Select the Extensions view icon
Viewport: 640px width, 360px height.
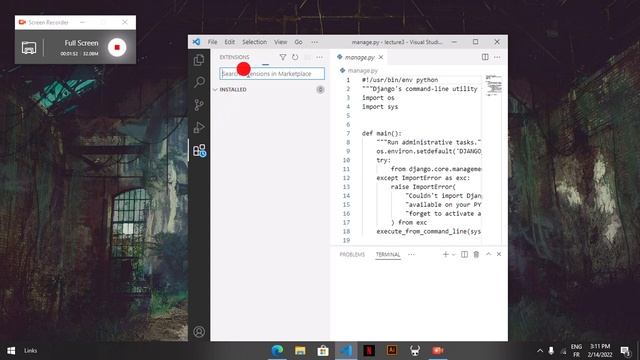[x=199, y=151]
